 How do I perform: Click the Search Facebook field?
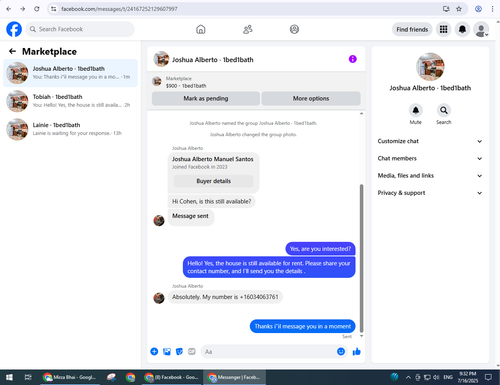point(80,29)
